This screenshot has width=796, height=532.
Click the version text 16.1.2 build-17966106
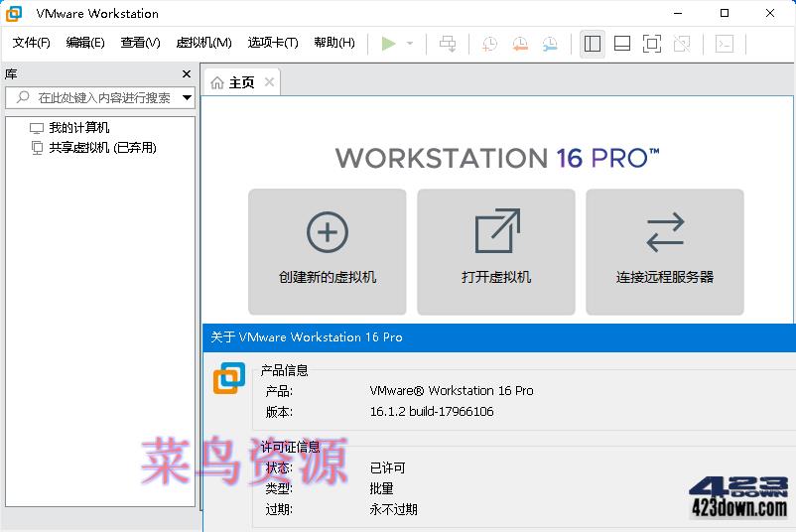(432, 411)
